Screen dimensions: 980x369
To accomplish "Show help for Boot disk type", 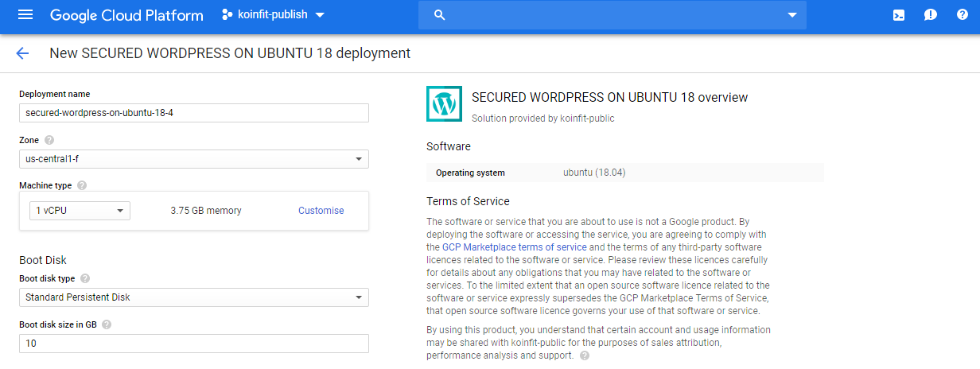I will coord(85,278).
